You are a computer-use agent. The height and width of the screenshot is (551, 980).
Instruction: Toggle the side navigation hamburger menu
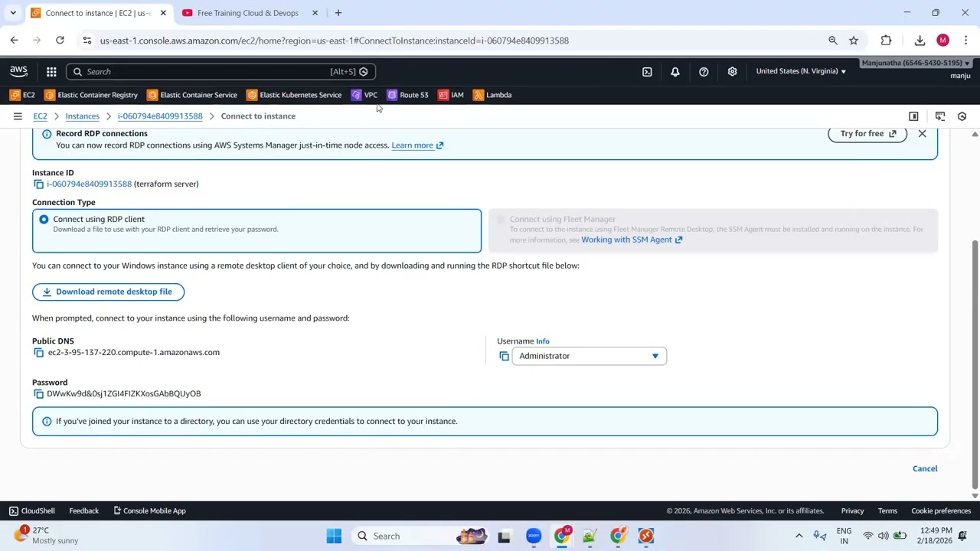coord(18,116)
